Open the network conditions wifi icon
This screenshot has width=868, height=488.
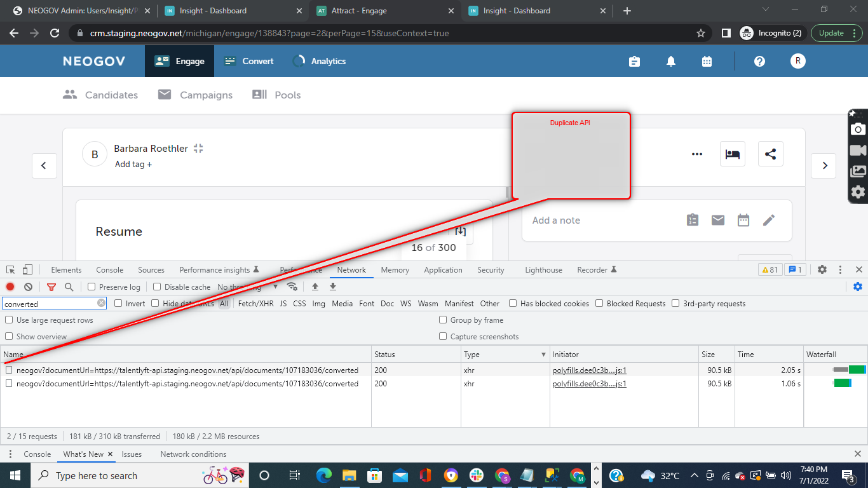click(x=292, y=287)
